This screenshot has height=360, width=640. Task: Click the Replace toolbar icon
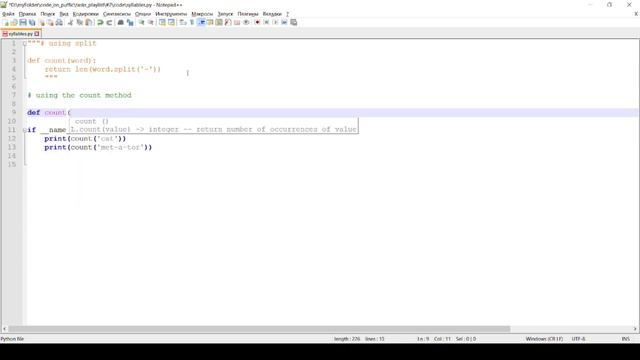(130, 22)
